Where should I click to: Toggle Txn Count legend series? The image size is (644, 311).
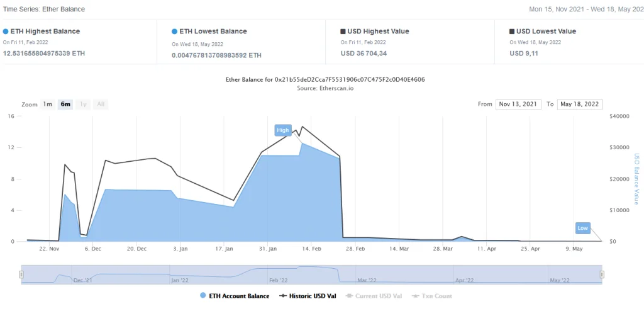click(431, 296)
